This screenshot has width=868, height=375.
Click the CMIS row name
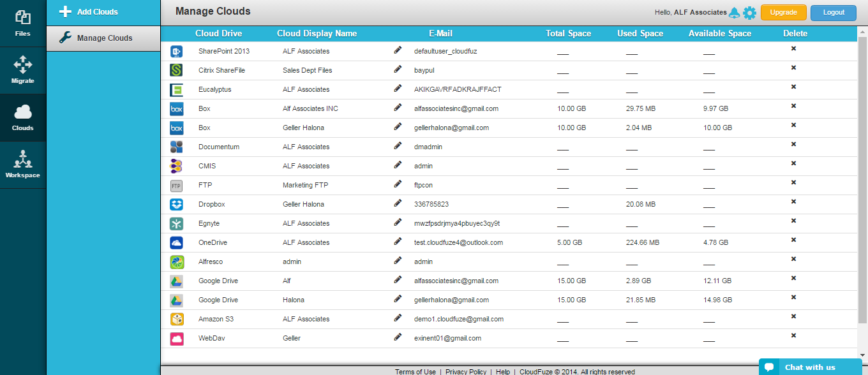tap(207, 166)
